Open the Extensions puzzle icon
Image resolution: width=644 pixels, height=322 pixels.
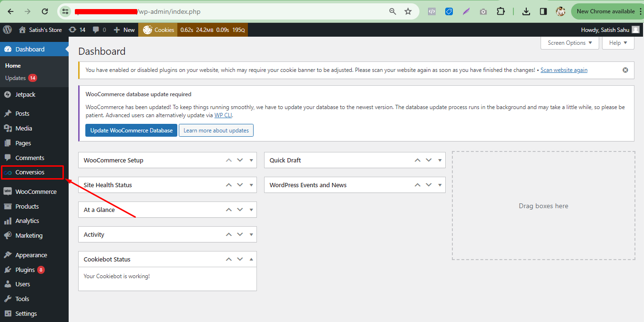(x=501, y=11)
